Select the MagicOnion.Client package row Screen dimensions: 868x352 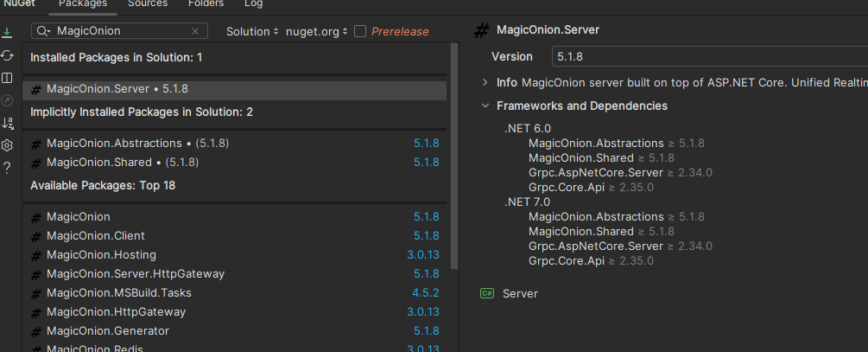[234, 236]
